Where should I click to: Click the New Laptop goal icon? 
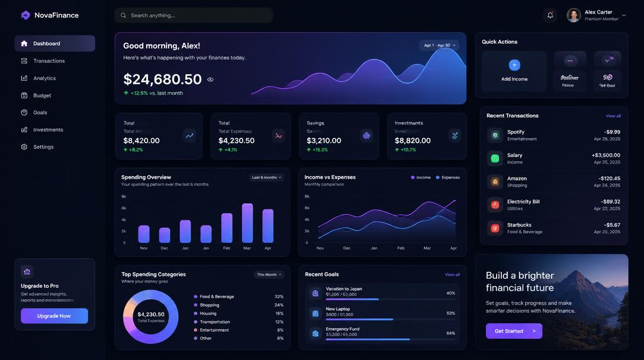[x=315, y=314]
